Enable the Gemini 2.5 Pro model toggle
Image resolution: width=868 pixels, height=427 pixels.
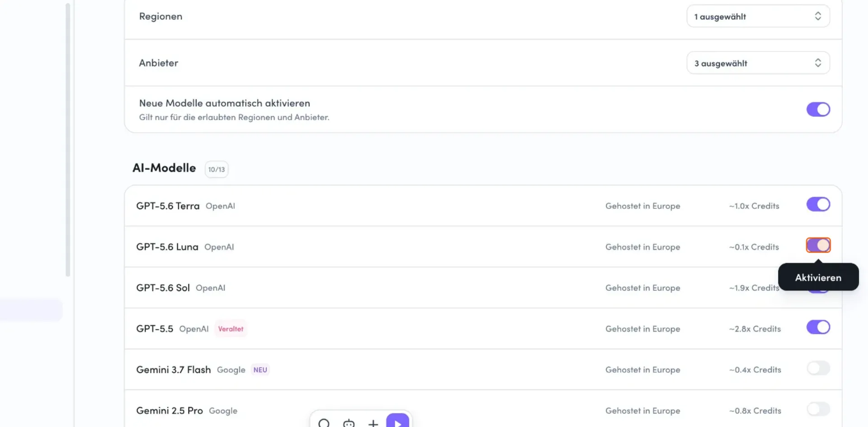(x=818, y=409)
